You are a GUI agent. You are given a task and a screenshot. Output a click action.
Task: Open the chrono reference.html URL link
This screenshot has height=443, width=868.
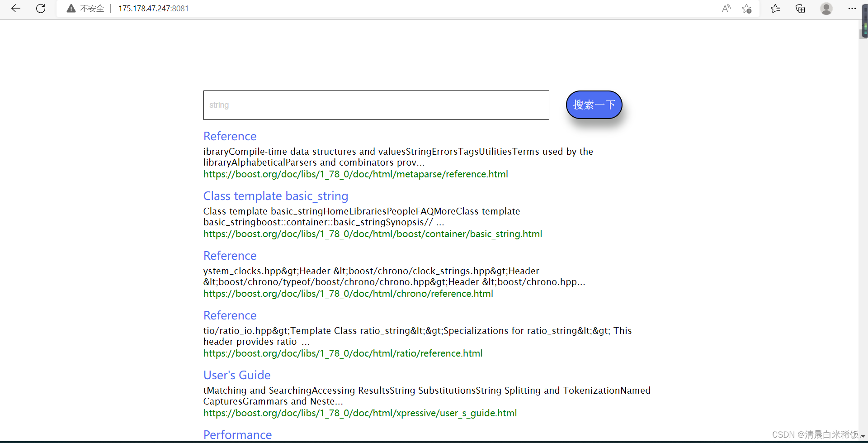tap(348, 294)
